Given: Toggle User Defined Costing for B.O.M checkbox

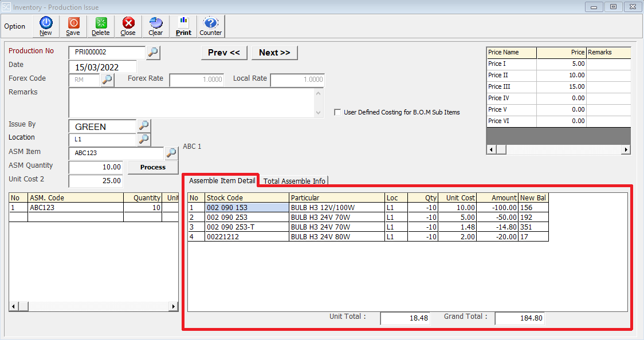Looking at the screenshot, I should (337, 112).
